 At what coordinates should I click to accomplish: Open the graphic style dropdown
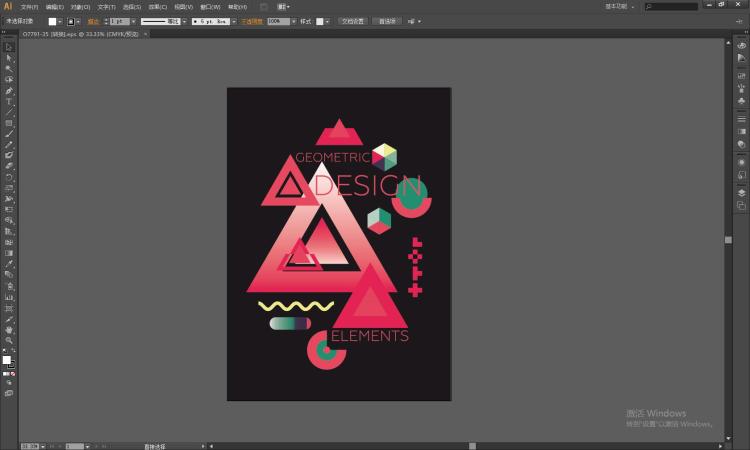(327, 22)
